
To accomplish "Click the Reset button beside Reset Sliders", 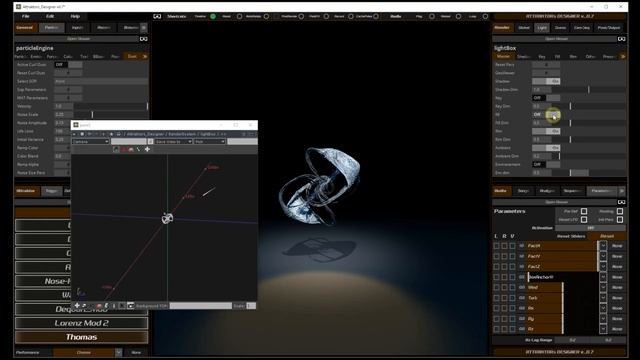I will tap(607, 236).
